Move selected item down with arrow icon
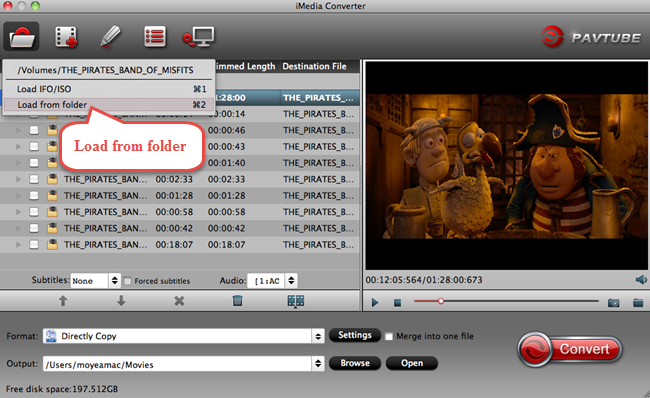The height and width of the screenshot is (398, 650). pyautogui.click(x=121, y=301)
